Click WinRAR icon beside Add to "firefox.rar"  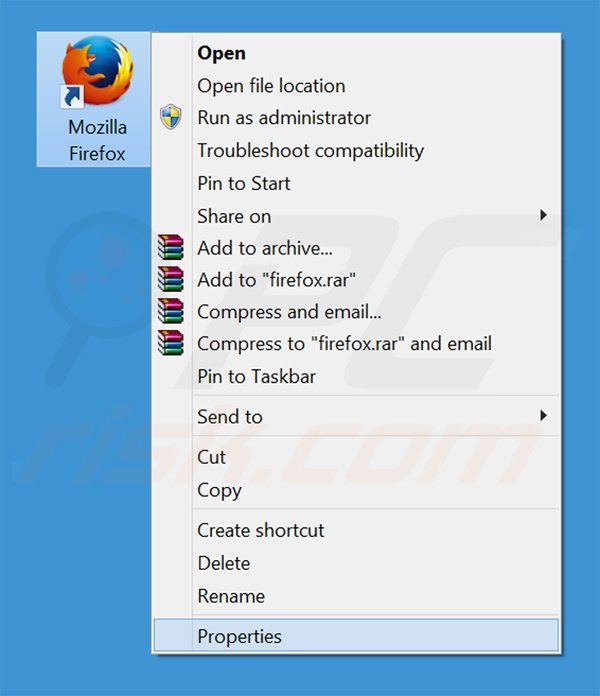(x=171, y=280)
